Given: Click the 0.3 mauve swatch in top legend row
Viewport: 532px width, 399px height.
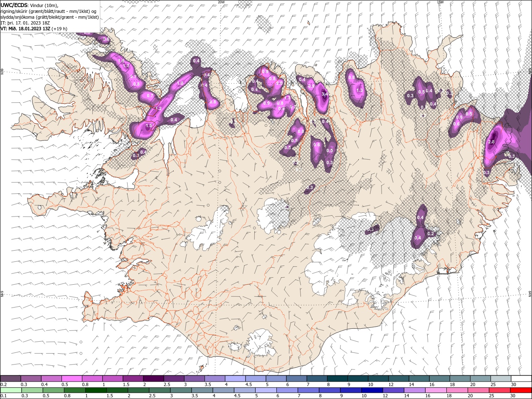Looking at the screenshot, I should (x=31, y=379).
